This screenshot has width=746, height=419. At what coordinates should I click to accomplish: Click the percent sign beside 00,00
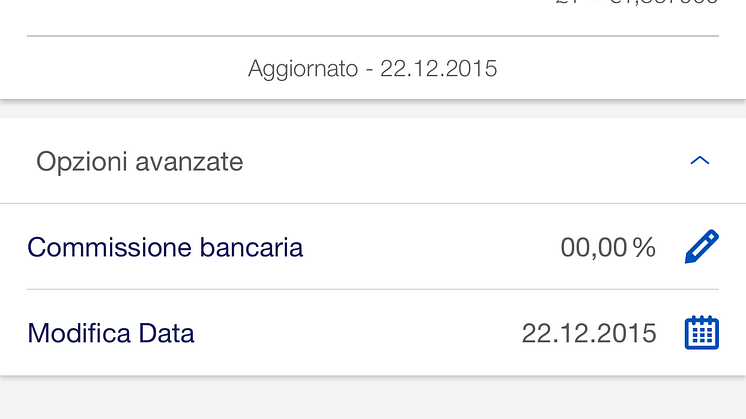click(x=645, y=248)
